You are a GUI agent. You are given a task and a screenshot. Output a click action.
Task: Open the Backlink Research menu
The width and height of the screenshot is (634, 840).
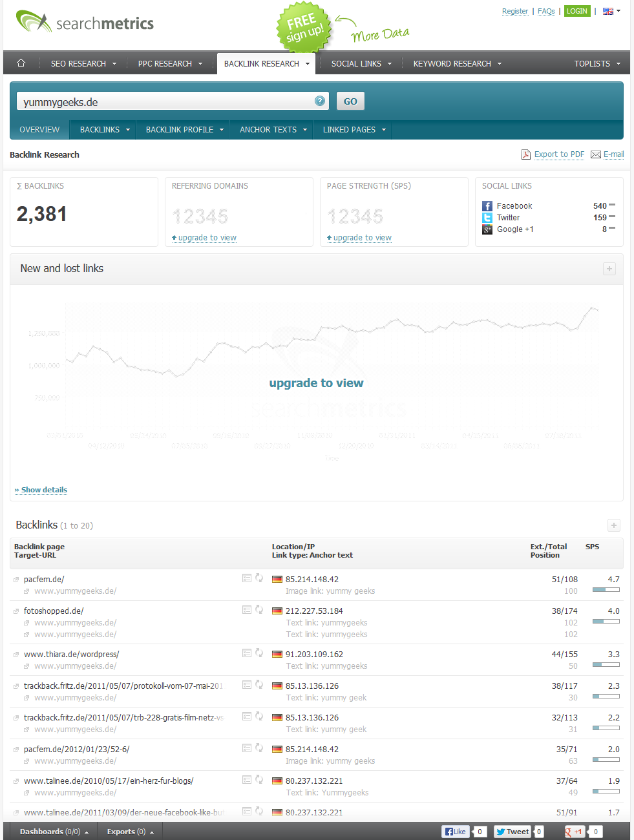pyautogui.click(x=266, y=63)
